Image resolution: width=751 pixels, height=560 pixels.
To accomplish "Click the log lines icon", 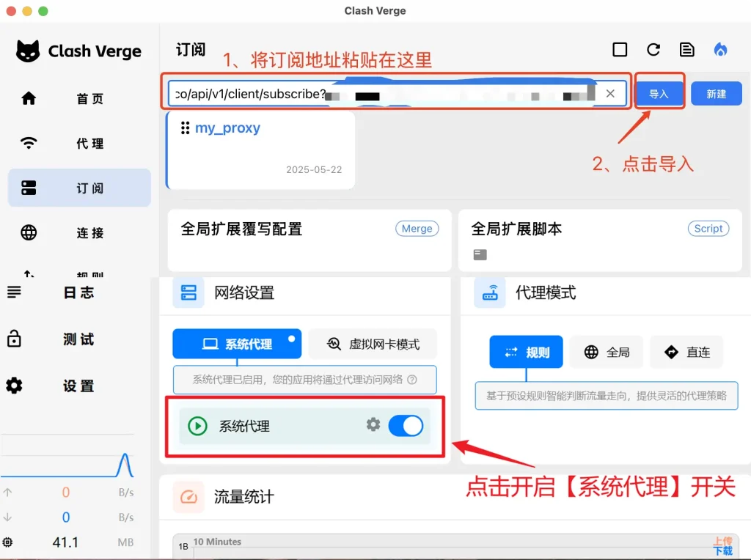I will point(15,292).
